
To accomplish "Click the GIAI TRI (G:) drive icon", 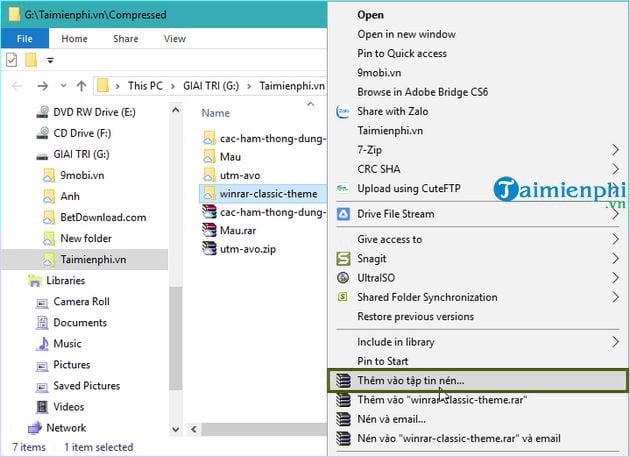I will 42,155.
